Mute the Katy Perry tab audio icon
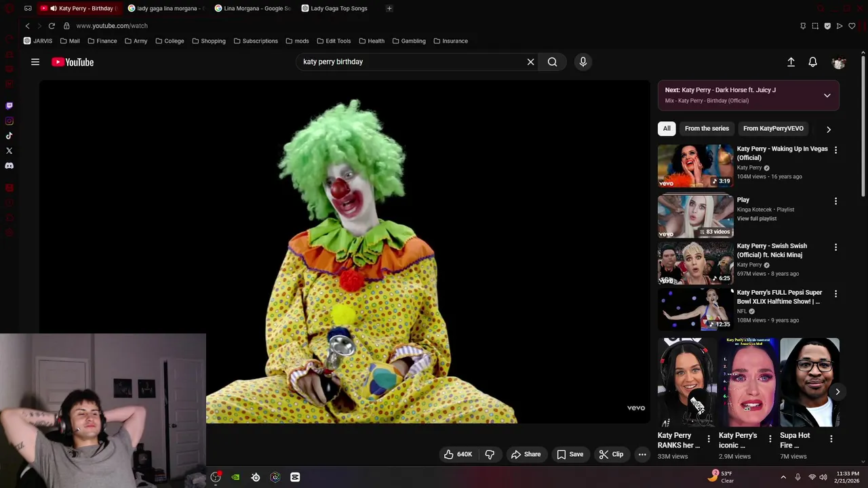This screenshot has width=868, height=488. [53, 9]
